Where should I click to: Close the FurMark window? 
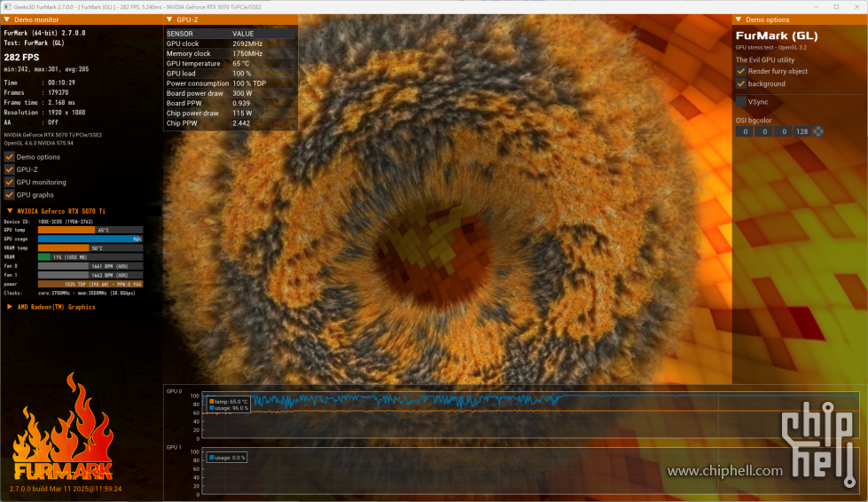tap(857, 6)
